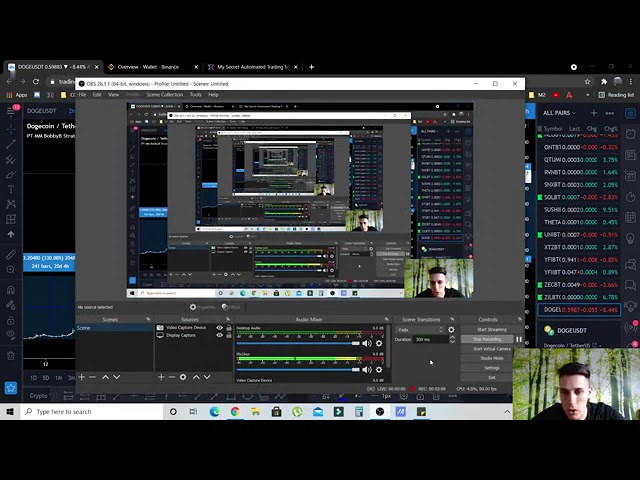Adjust the transition Duration stepper
This screenshot has height=480, width=640.
point(451,339)
